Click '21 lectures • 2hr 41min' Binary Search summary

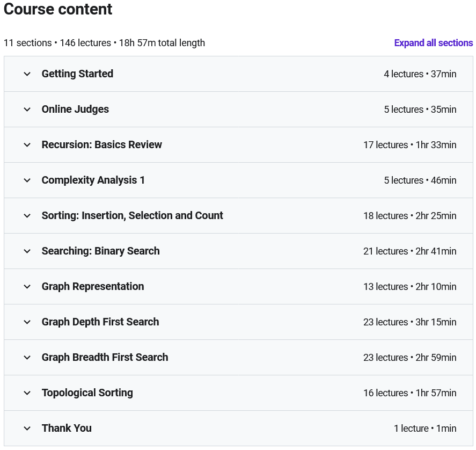point(409,251)
